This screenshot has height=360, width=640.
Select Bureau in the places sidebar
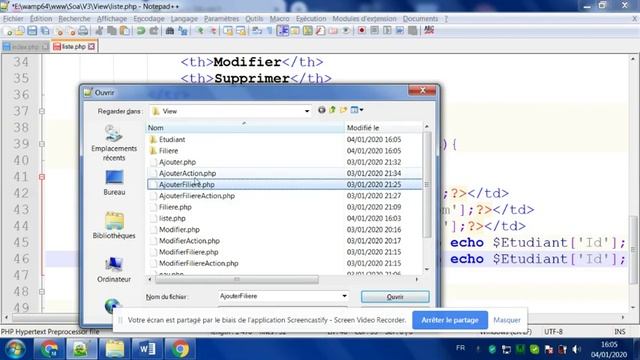coord(114,182)
